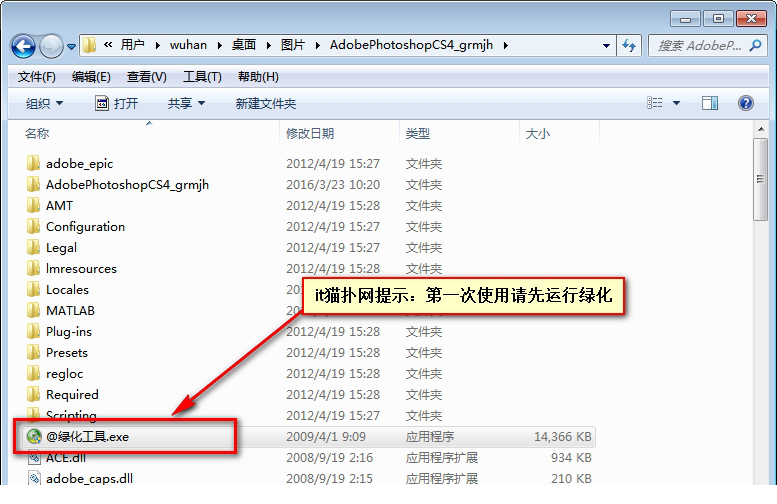Image resolution: width=777 pixels, height=504 pixels.
Task: Expand the arrow after wuhan breadcrumb
Action: tap(219, 46)
